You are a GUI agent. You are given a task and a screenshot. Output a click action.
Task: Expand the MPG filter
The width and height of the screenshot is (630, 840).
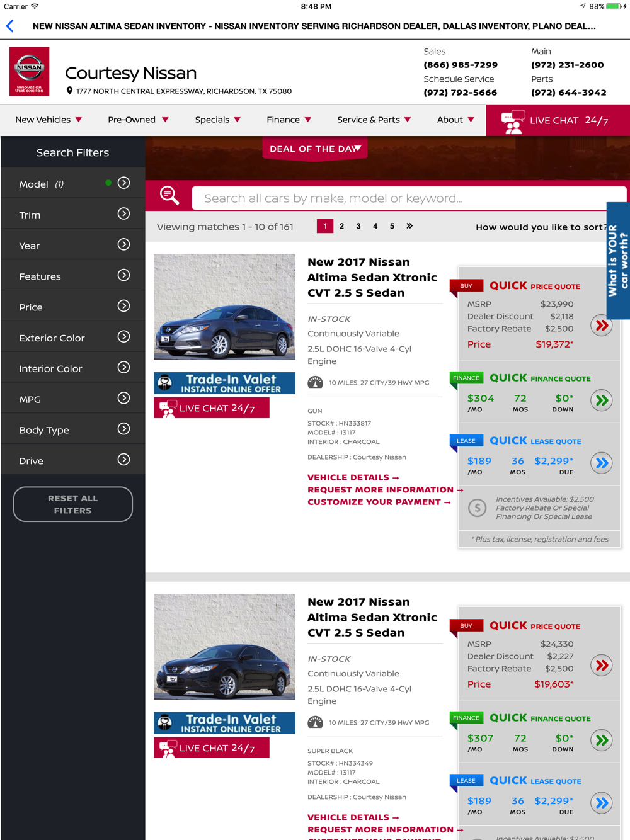coord(124,399)
